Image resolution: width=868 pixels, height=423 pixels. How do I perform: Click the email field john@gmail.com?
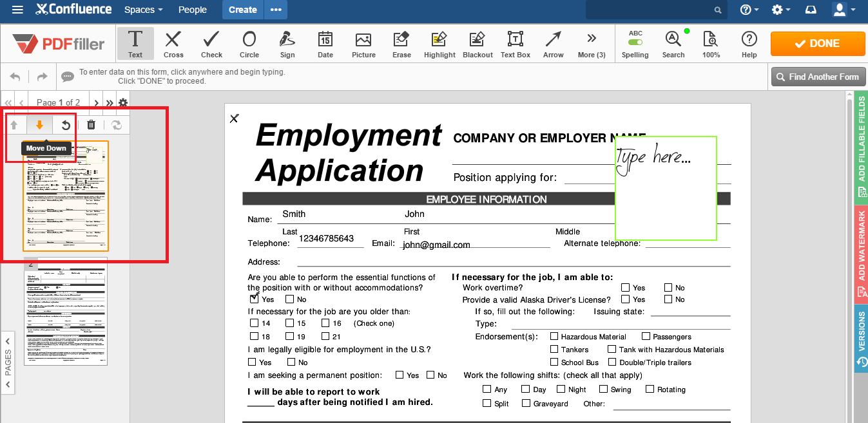click(x=436, y=245)
